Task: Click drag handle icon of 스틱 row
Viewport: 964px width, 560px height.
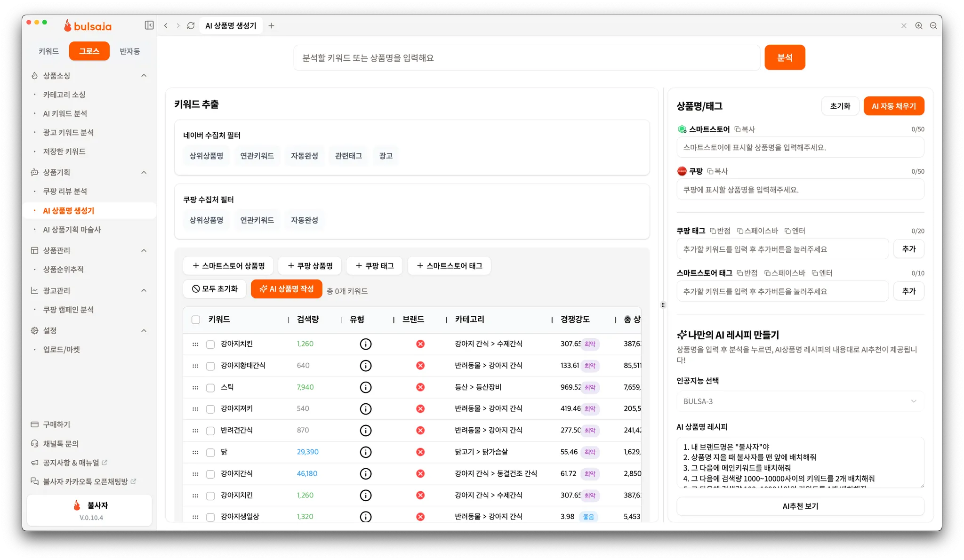Action: point(195,387)
